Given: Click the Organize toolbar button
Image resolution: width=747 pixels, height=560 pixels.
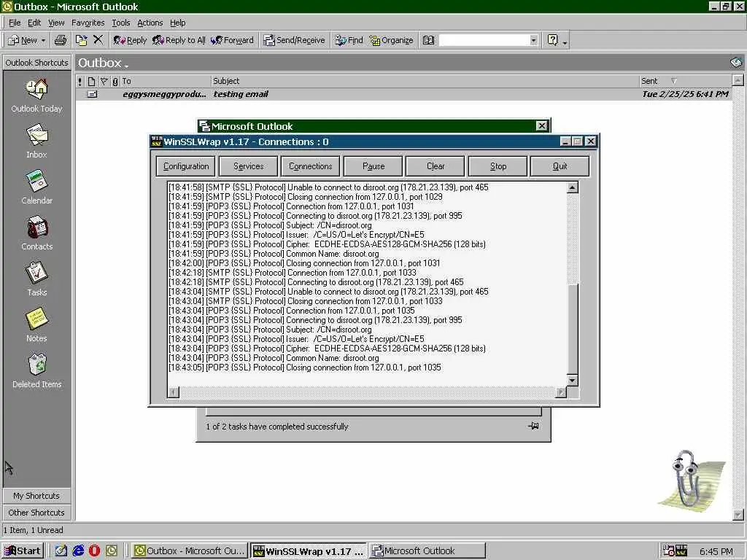Looking at the screenshot, I should pyautogui.click(x=392, y=41).
